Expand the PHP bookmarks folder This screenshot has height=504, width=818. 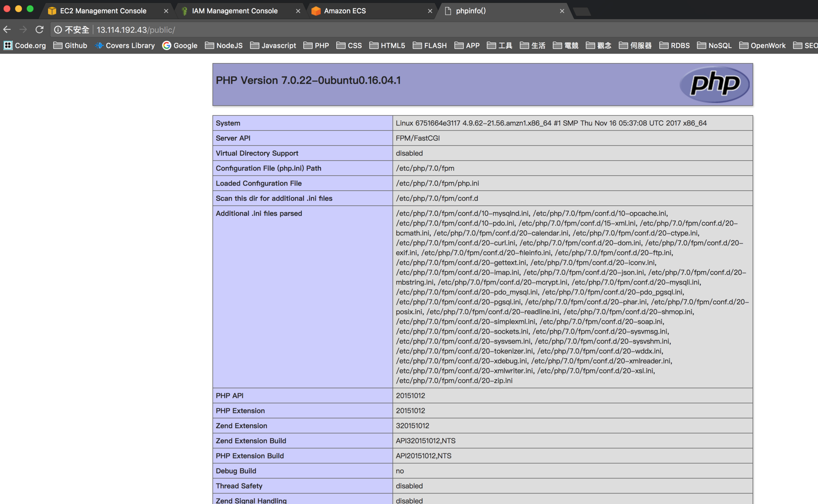(316, 46)
